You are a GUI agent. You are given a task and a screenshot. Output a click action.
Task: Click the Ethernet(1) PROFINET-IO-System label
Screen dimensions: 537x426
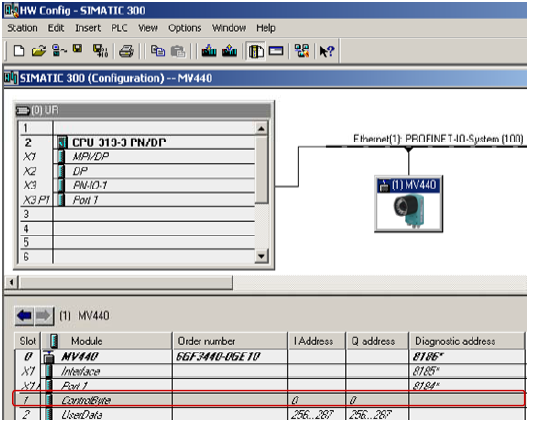click(438, 139)
